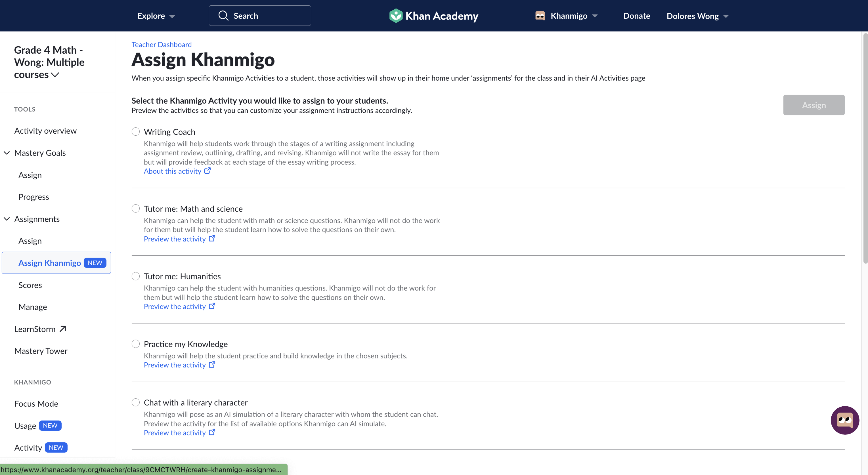
Task: Click the Assign button
Action: click(x=814, y=105)
